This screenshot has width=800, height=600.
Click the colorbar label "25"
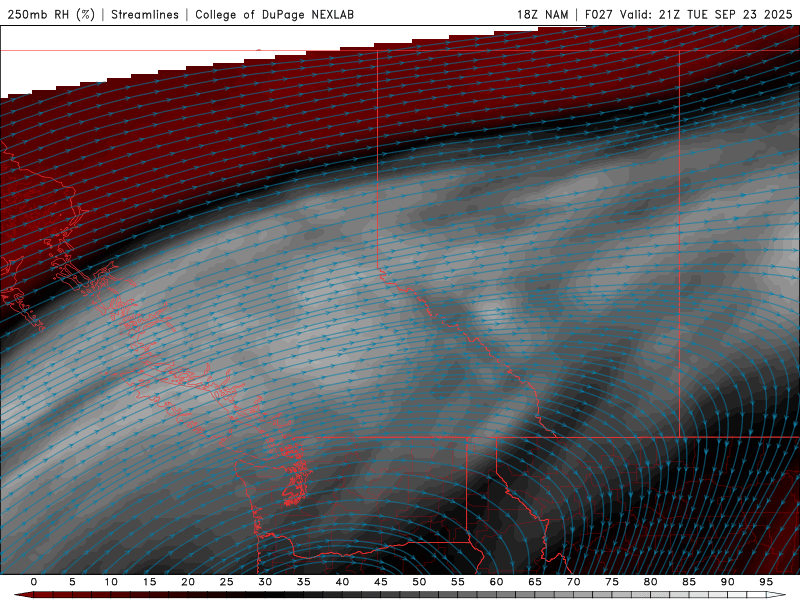point(227,582)
